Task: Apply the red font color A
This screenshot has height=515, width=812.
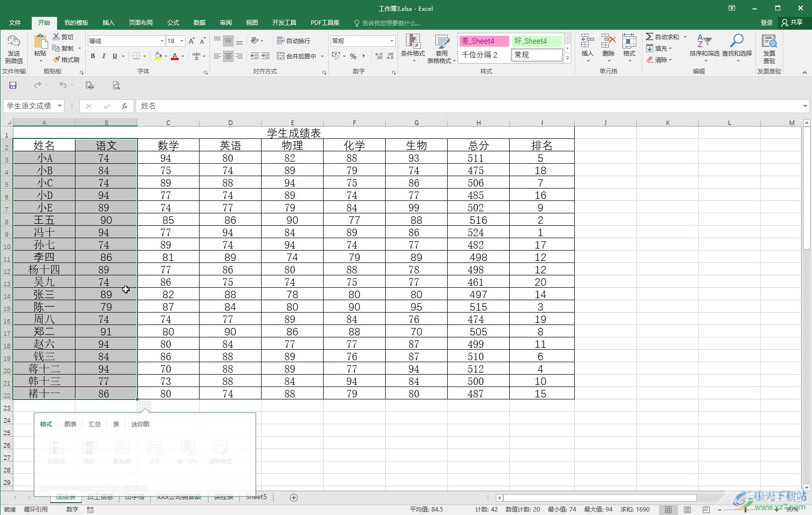Action: [175, 56]
